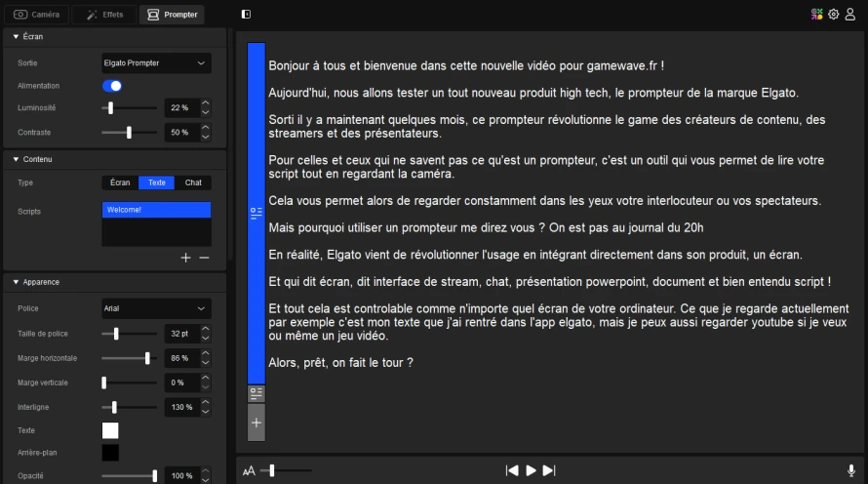This screenshot has width=868, height=484.
Task: Add a new script with plus
Action: (x=186, y=258)
